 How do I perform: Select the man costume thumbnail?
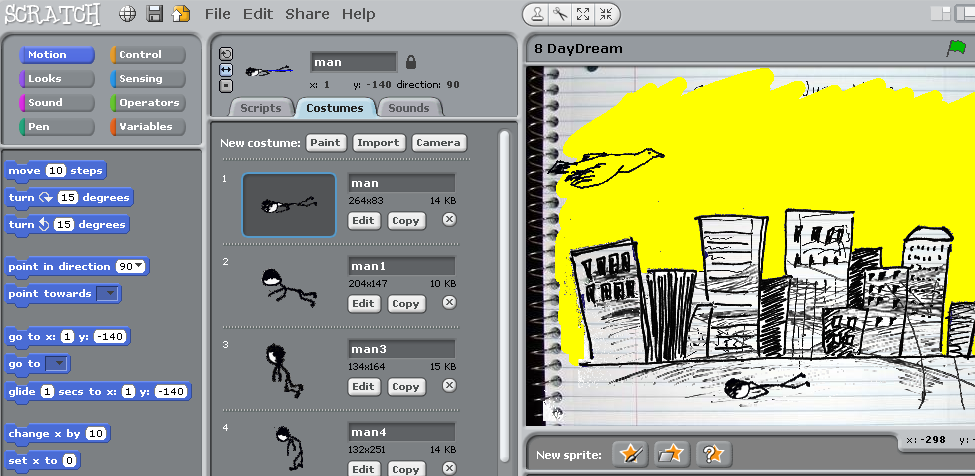289,204
